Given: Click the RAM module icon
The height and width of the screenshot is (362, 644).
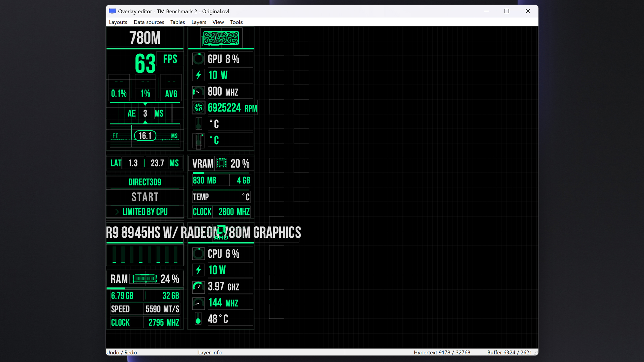Looking at the screenshot, I should (x=145, y=279).
